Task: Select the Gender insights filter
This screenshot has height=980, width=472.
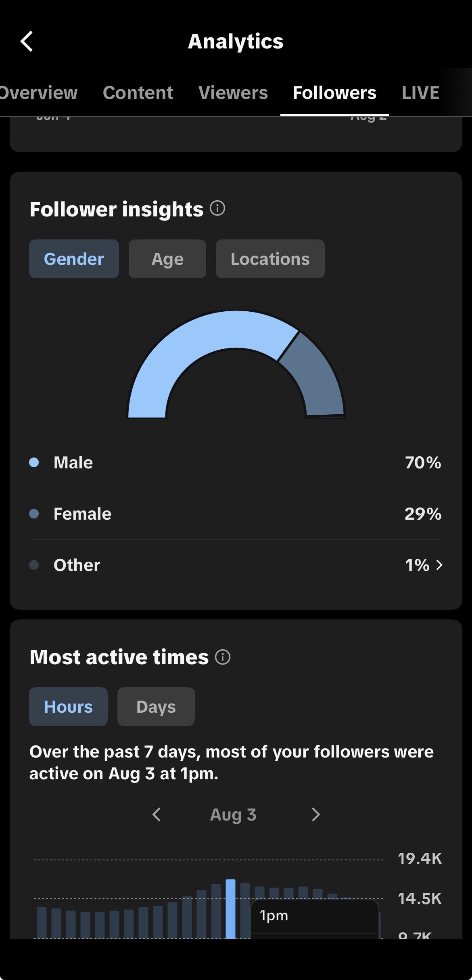Action: pos(74,259)
